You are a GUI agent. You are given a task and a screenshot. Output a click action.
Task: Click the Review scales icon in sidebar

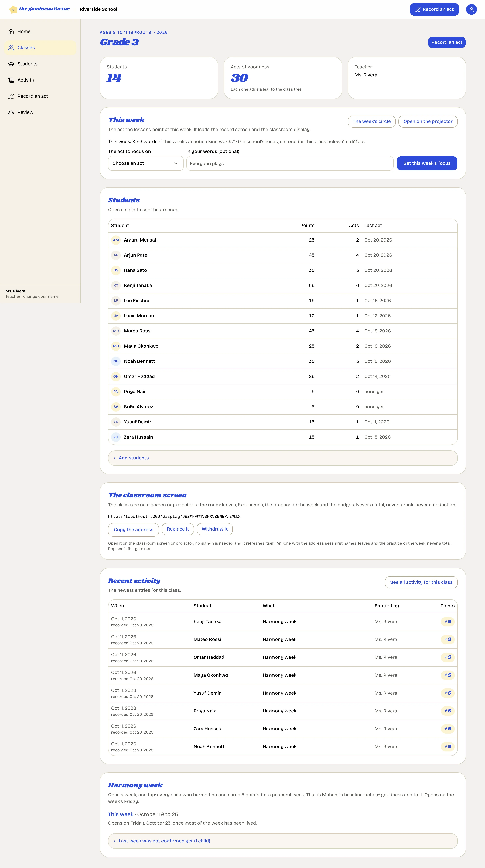click(11, 112)
